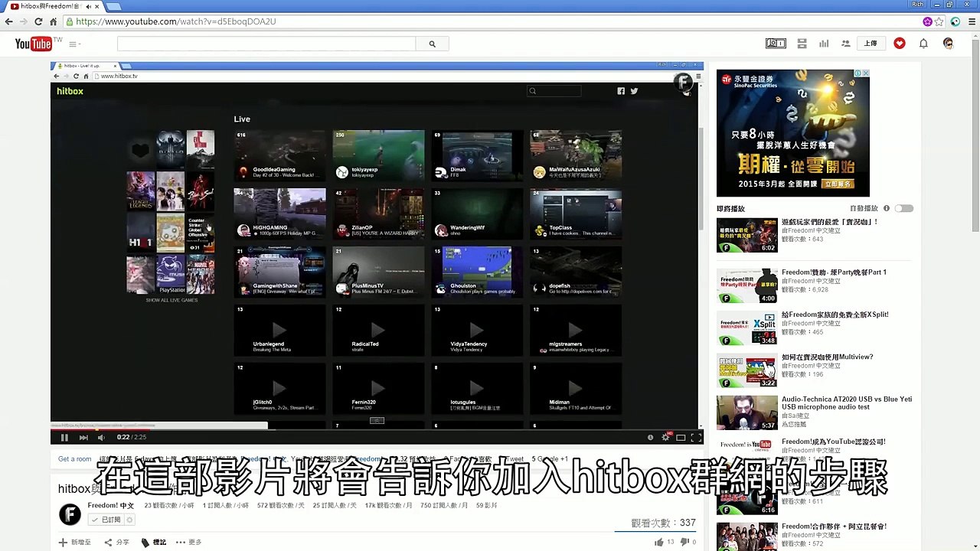Viewport: 980px width, 551px height.
Task: Close the ad with the X icon
Action: pyautogui.click(x=865, y=73)
